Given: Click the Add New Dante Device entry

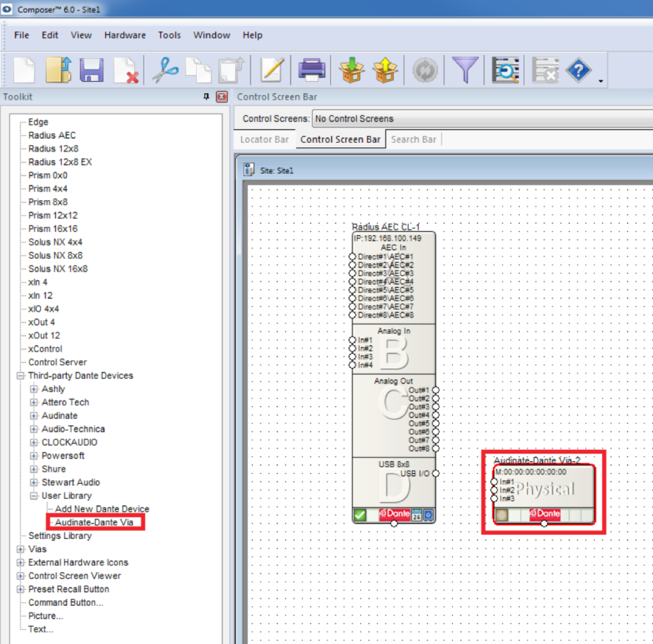Looking at the screenshot, I should point(101,509).
